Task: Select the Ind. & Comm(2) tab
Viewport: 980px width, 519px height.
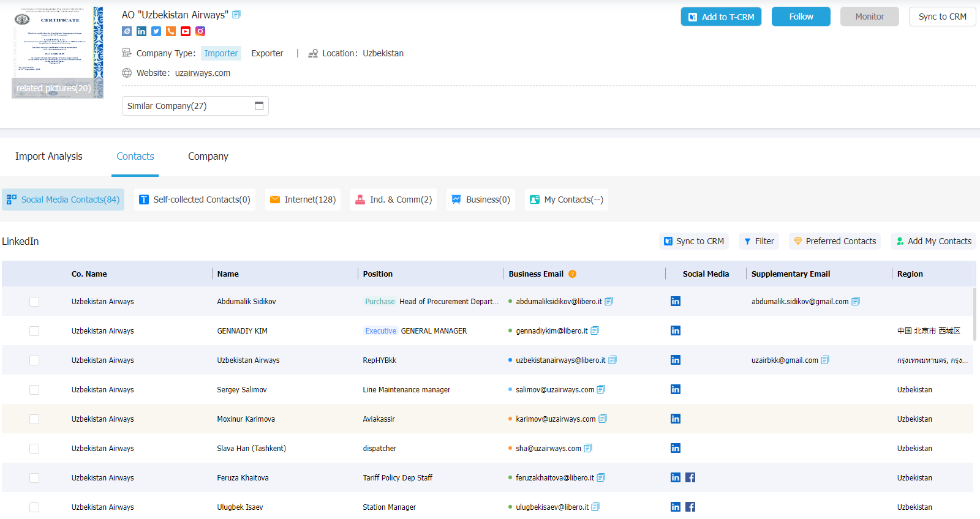Action: pyautogui.click(x=394, y=200)
